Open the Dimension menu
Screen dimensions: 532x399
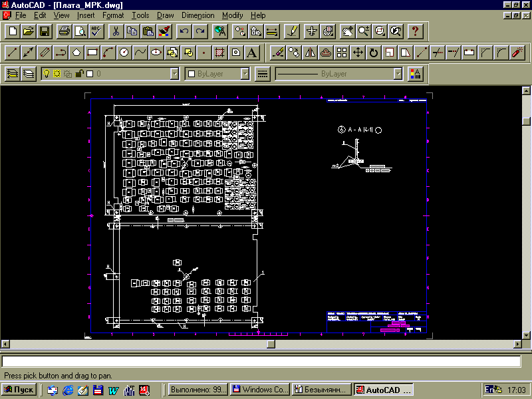click(198, 15)
